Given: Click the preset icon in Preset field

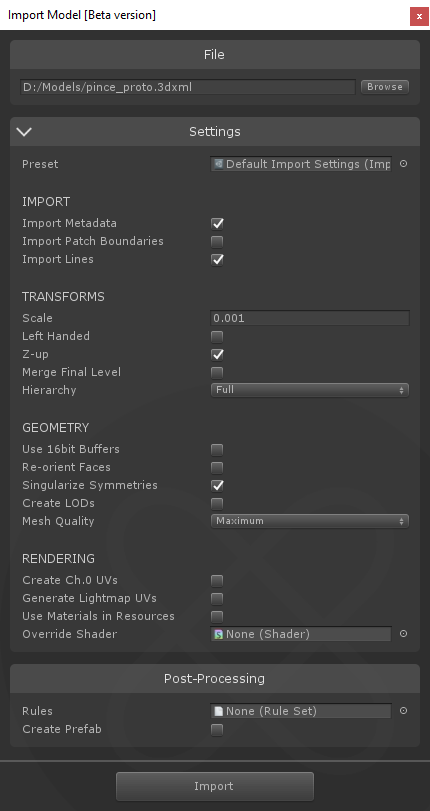Looking at the screenshot, I should tap(219, 164).
